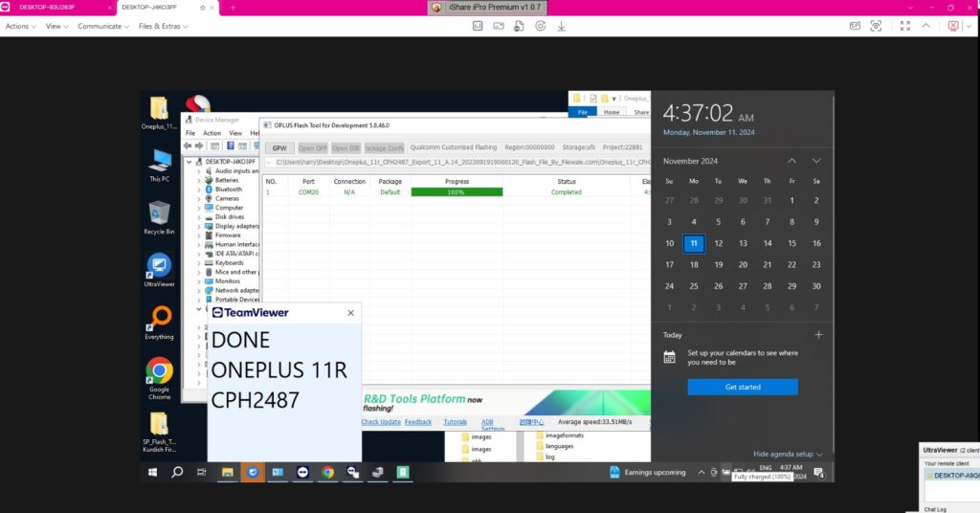Select the Google Chrome desktop shortcut
The image size is (980, 513).
(159, 377)
